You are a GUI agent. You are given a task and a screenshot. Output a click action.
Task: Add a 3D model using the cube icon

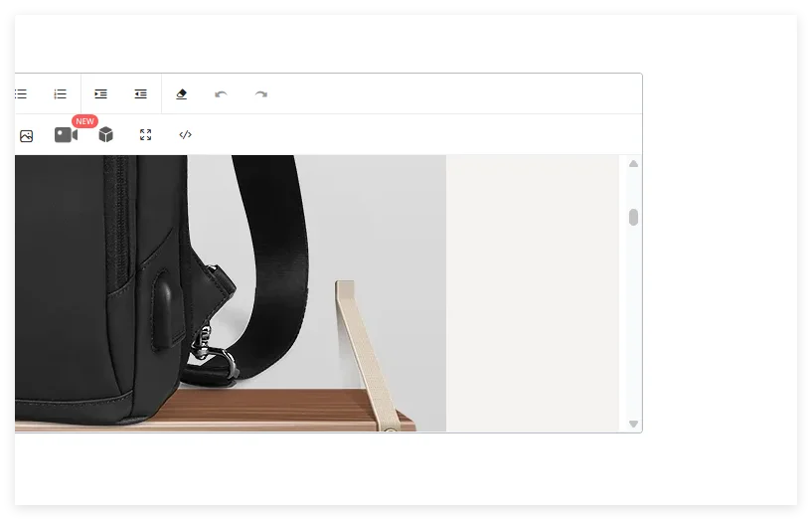point(105,135)
